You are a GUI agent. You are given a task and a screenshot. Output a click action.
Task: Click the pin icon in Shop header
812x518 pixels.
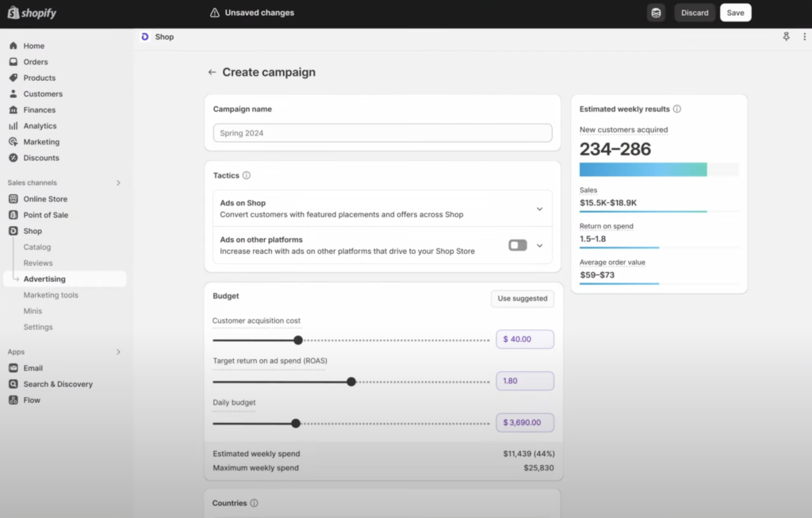[x=786, y=36]
